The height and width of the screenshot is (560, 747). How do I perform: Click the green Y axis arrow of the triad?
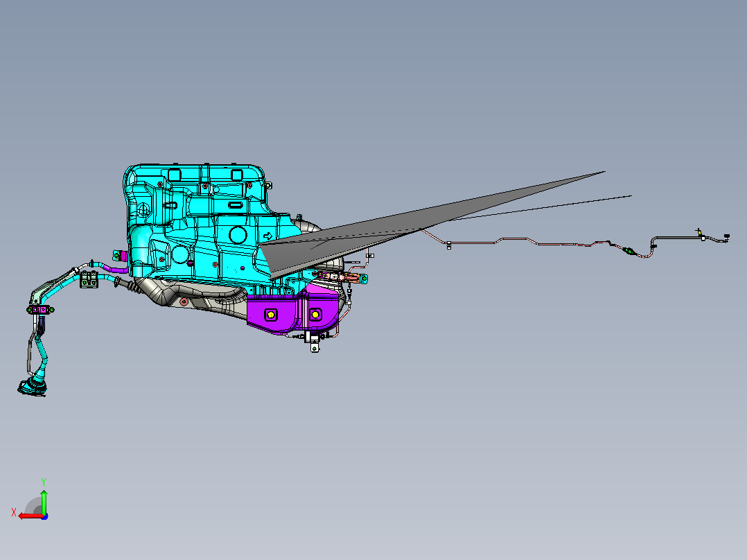coord(44,501)
